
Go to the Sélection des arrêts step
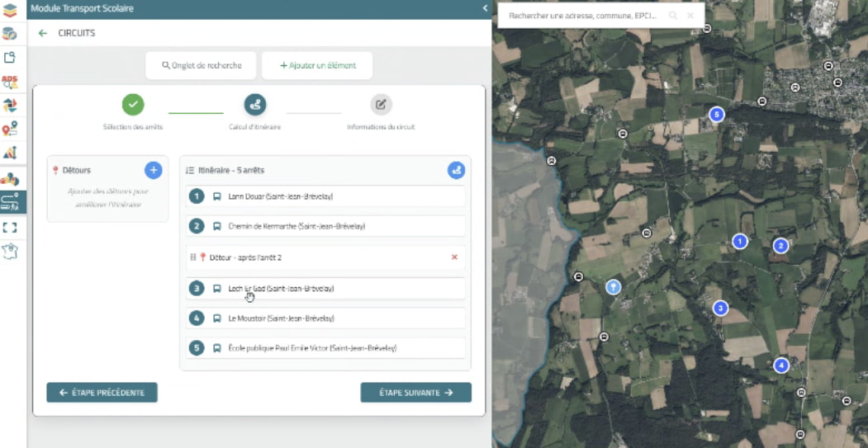133,105
